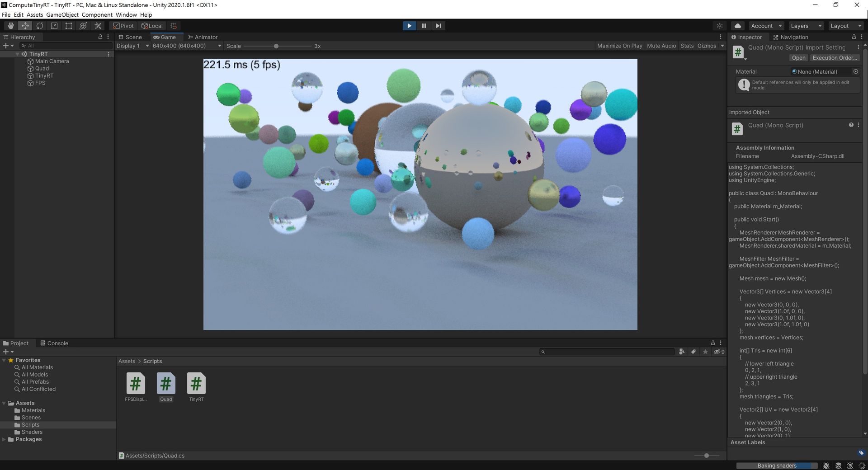Image resolution: width=868 pixels, height=470 pixels.
Task: Toggle hidden packages visibility count
Action: pos(719,352)
